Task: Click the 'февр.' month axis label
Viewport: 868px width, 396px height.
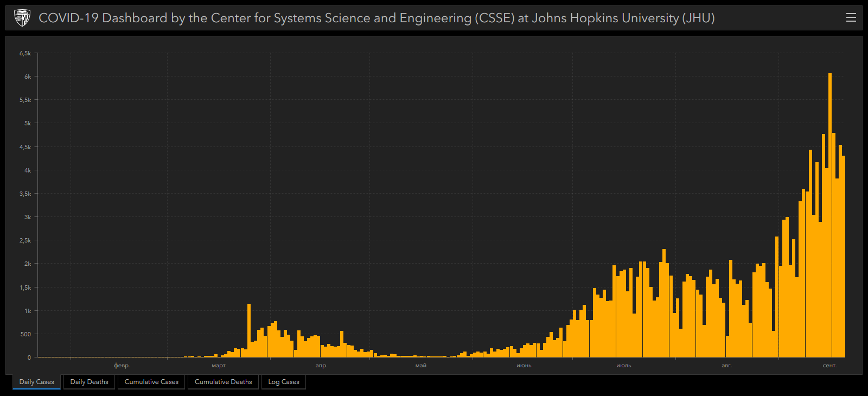Action: pyautogui.click(x=122, y=366)
